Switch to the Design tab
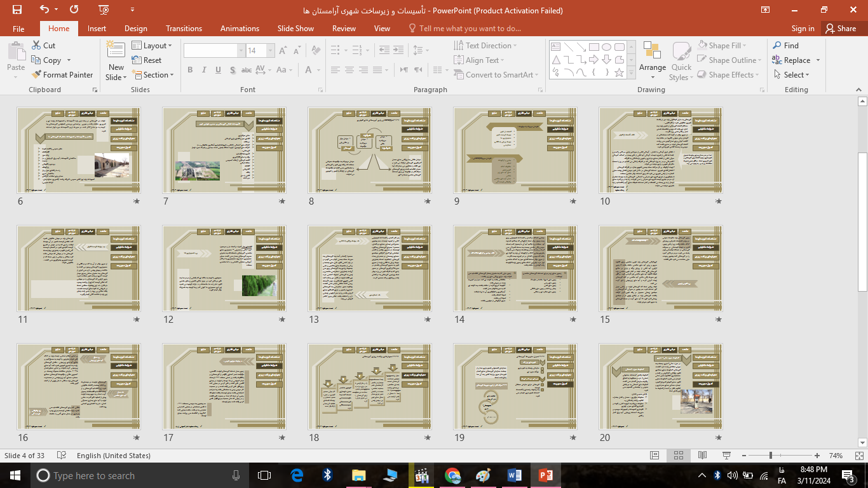Screen dimensions: 868x488 pyautogui.click(x=135, y=29)
